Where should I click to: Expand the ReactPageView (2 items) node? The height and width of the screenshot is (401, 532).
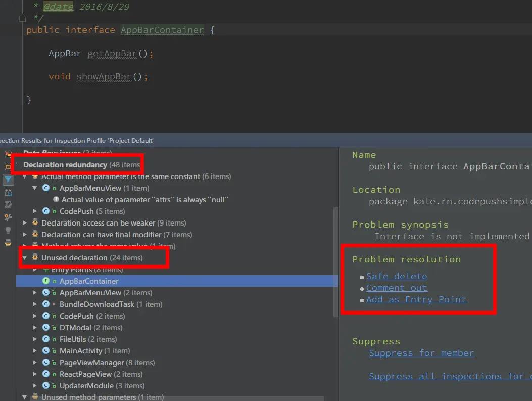(34, 374)
